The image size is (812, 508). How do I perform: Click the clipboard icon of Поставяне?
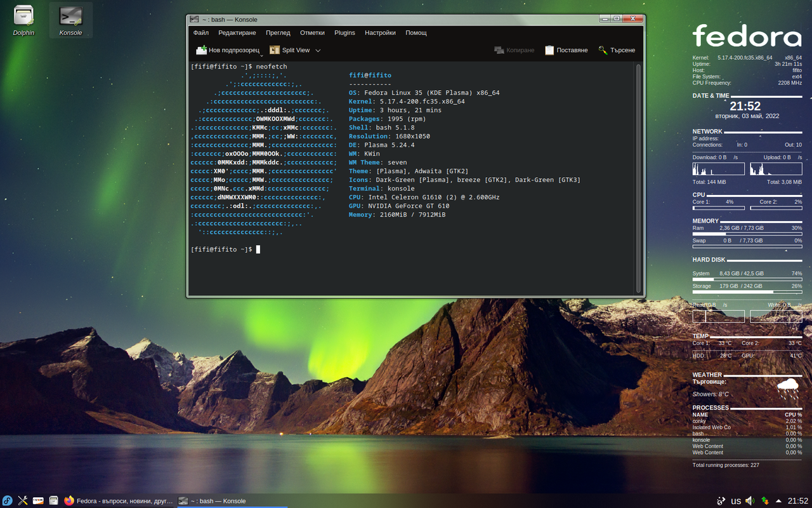[x=549, y=50]
